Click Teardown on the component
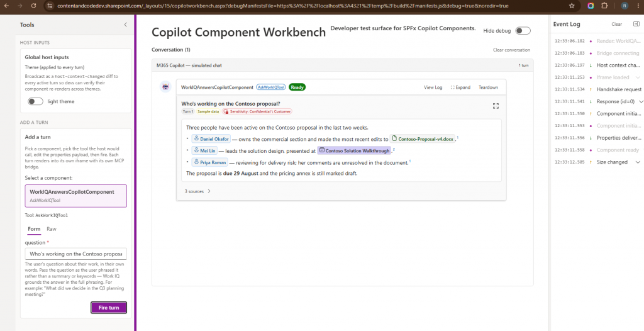 click(x=488, y=87)
